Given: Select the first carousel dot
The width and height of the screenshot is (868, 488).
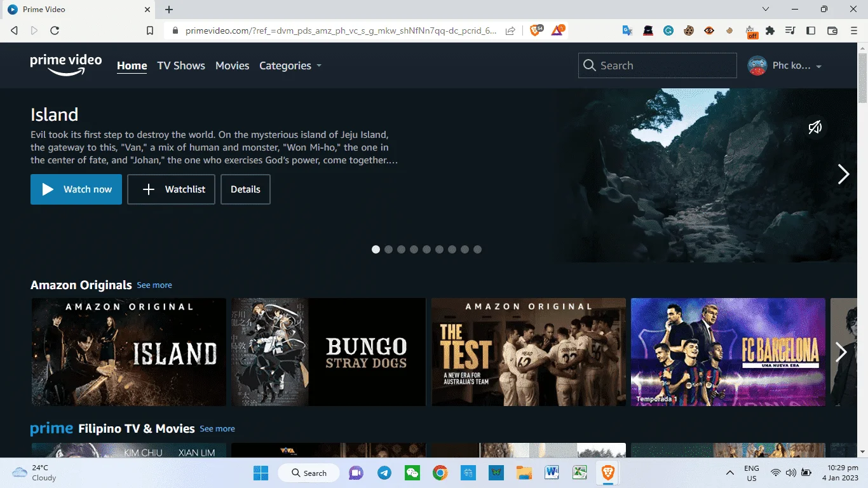Looking at the screenshot, I should click(x=376, y=249).
